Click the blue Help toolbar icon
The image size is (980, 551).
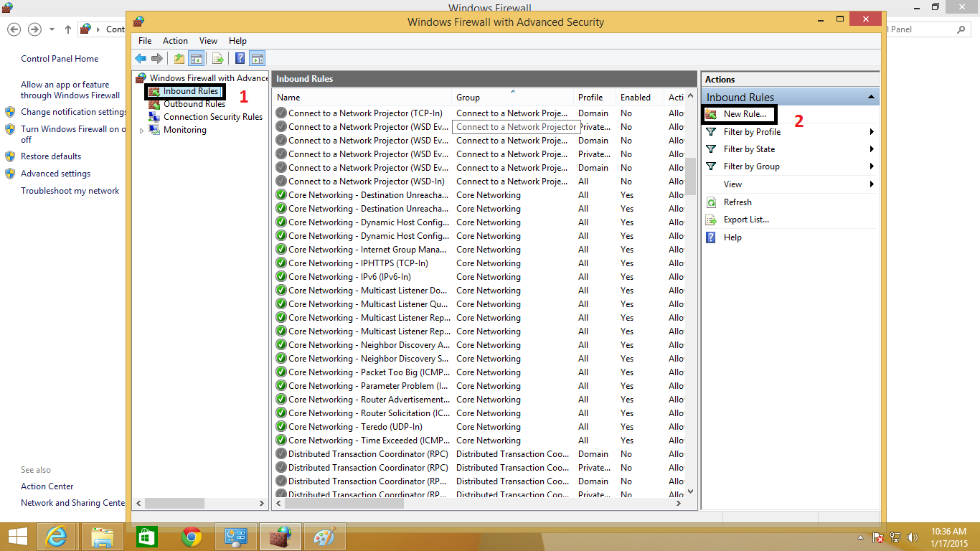coord(240,59)
